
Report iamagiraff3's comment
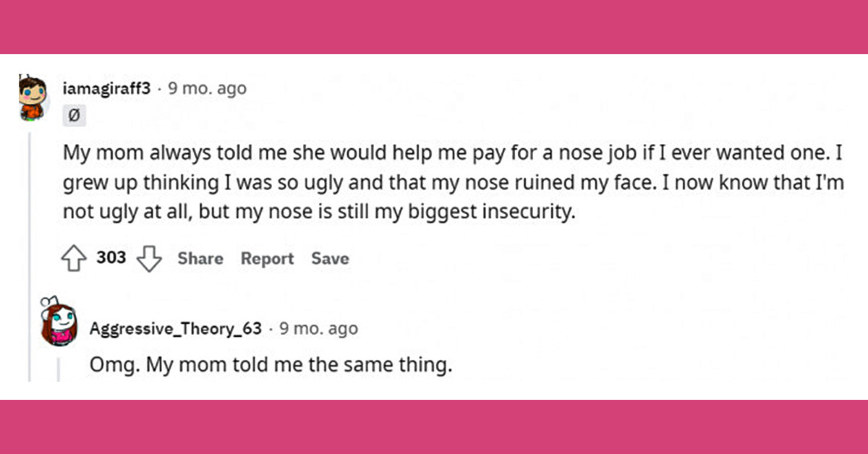click(267, 258)
